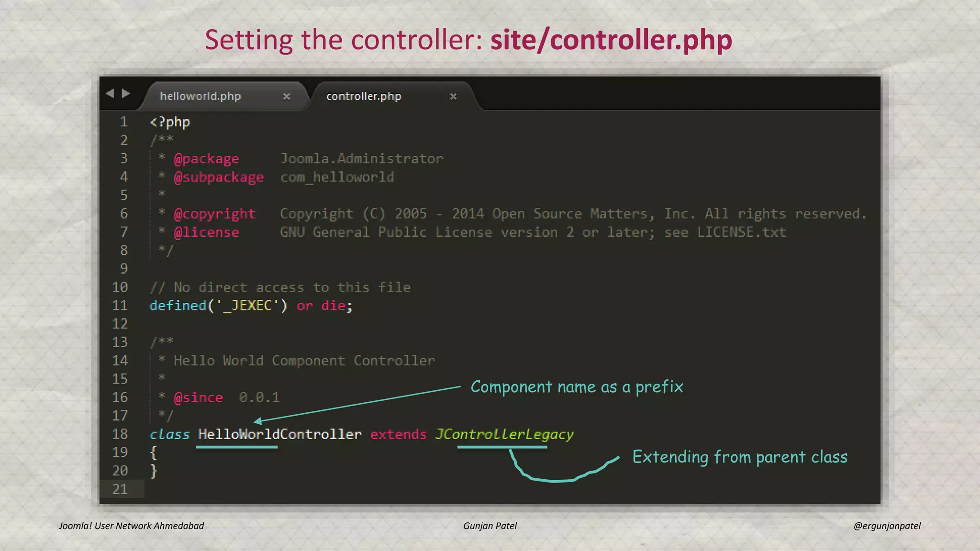This screenshot has height=551, width=980.
Task: Click line number 21 in gutter
Action: [x=120, y=489]
